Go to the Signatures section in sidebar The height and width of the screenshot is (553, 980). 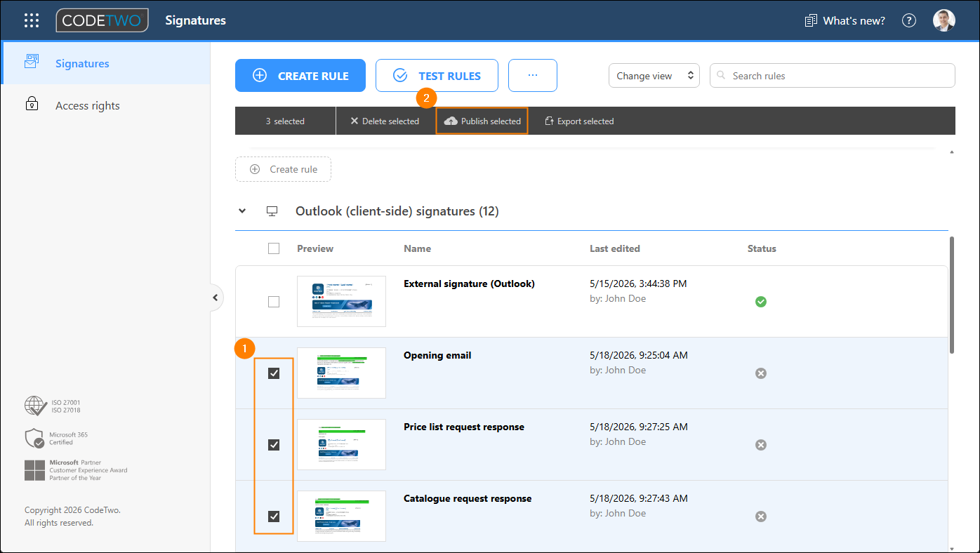coord(105,63)
